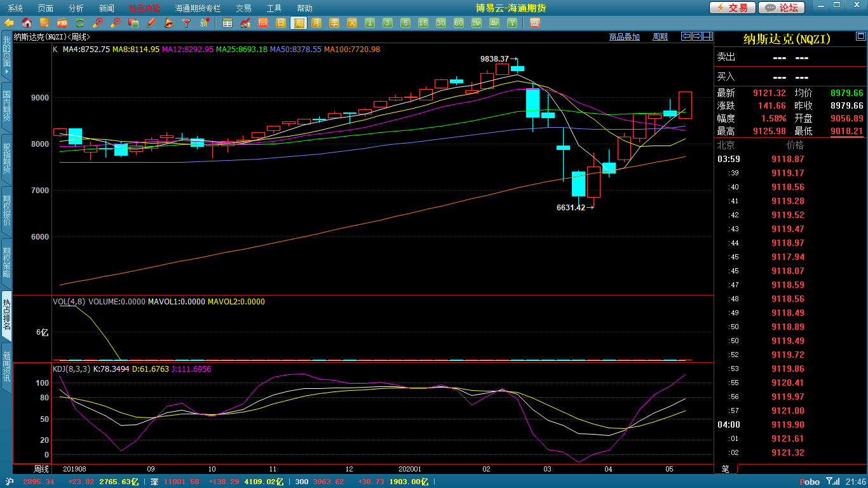Viewport: 868px width, 488px height.
Task: Open the 新闻 menu
Action: [107, 8]
